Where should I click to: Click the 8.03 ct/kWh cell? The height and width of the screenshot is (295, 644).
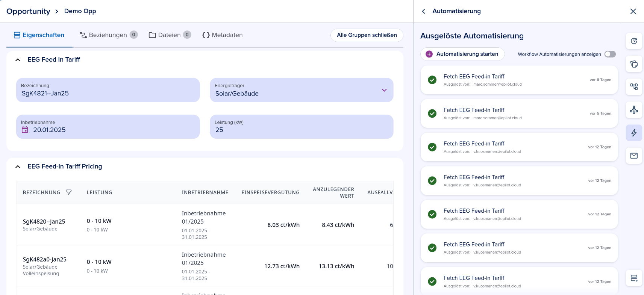coord(283,225)
